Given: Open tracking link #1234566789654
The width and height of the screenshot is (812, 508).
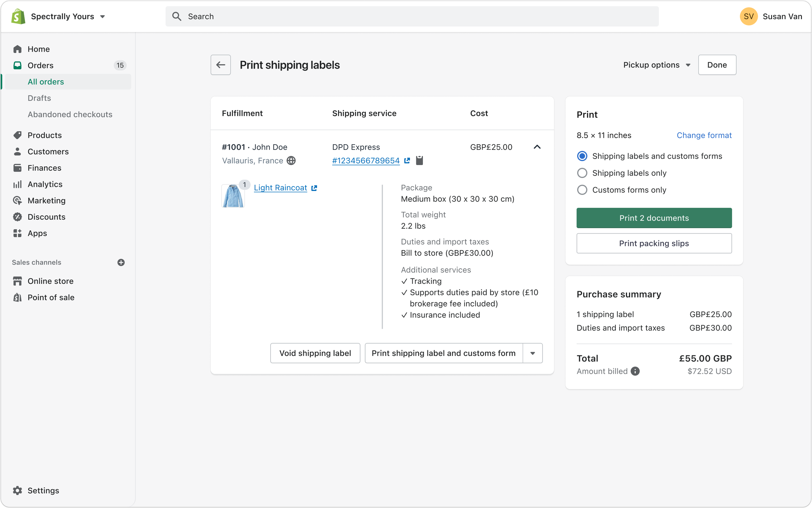Looking at the screenshot, I should coord(365,160).
